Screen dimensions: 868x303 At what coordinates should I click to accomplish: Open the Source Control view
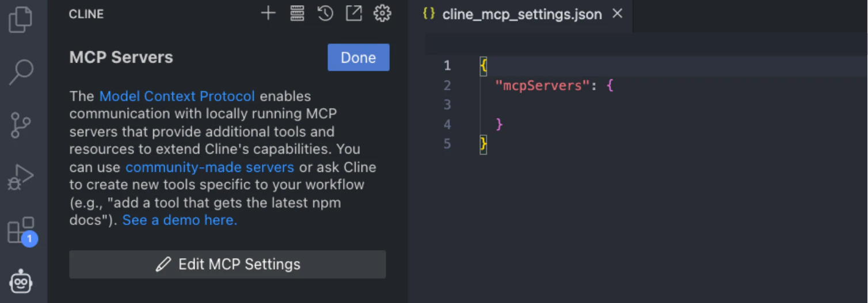coord(21,125)
